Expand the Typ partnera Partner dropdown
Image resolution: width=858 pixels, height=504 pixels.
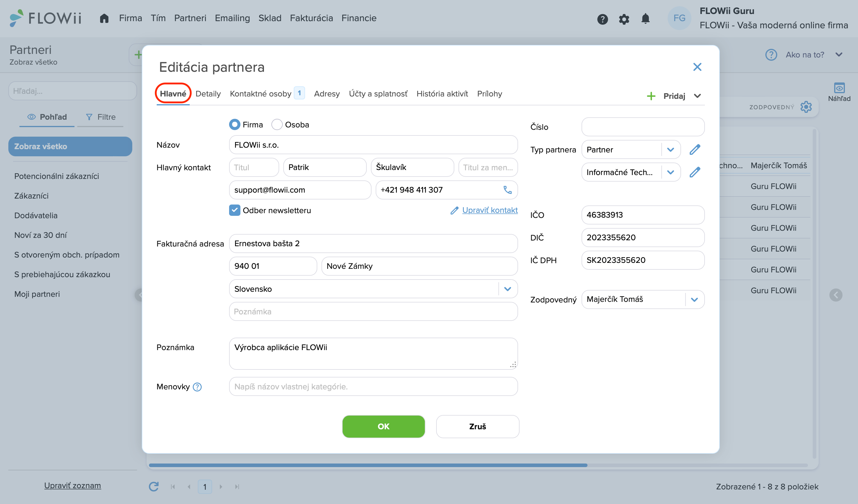click(670, 150)
